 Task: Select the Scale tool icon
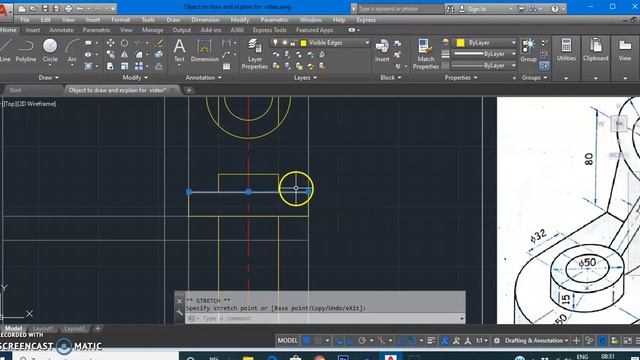(x=124, y=66)
